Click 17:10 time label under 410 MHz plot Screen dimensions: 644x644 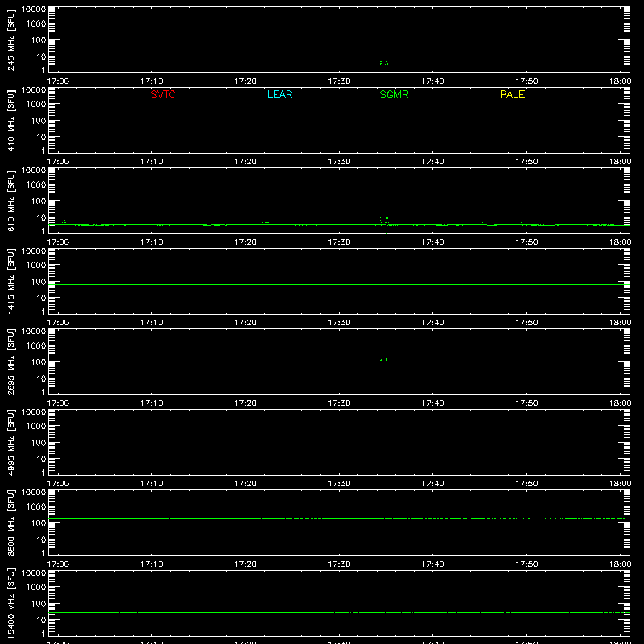(152, 162)
